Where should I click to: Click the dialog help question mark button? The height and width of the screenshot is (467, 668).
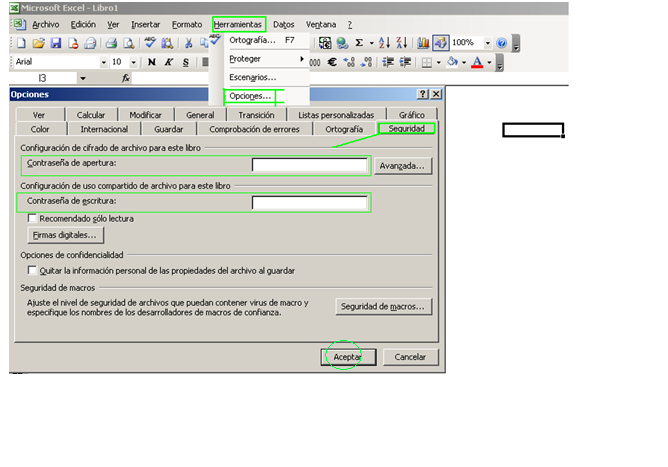point(422,94)
